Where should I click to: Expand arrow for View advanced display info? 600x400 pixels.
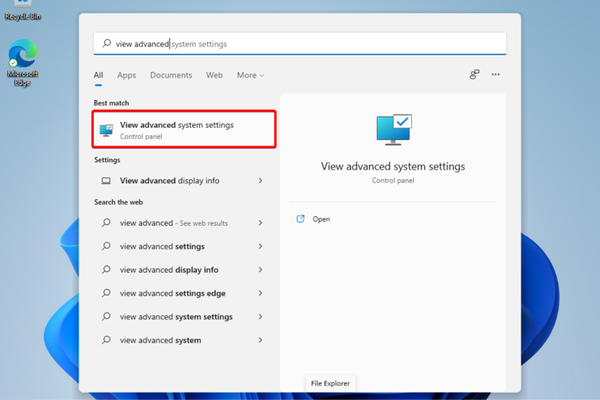260,181
